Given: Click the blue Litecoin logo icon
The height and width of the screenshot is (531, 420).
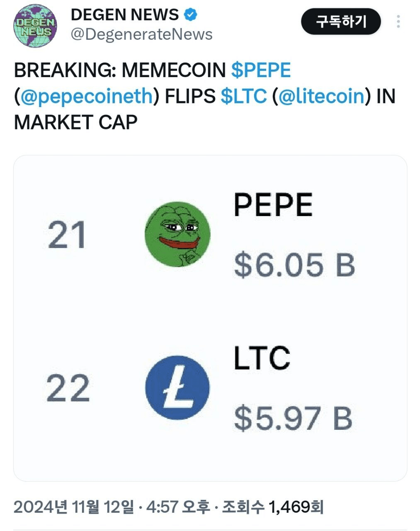Looking at the screenshot, I should (x=177, y=387).
